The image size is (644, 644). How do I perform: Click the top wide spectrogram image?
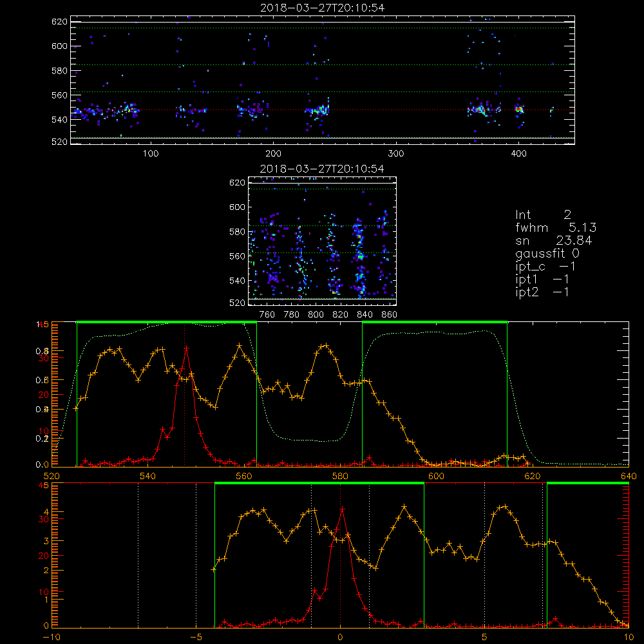(x=323, y=80)
